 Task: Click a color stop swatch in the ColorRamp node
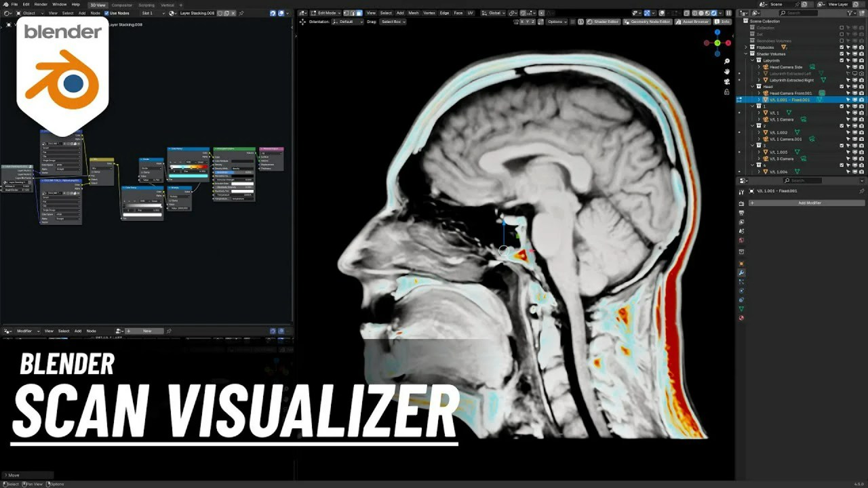[x=184, y=166]
